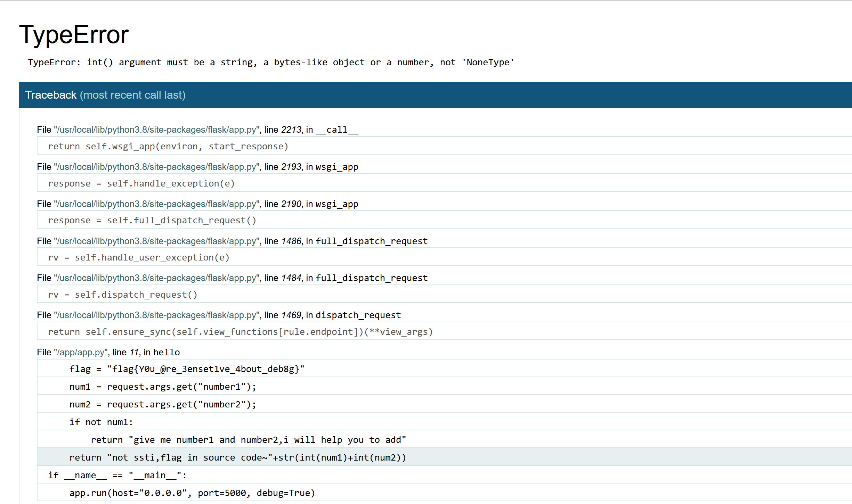Image resolution: width=852 pixels, height=504 pixels.
Task: Open the /app/app.py file path
Action: (x=81, y=352)
